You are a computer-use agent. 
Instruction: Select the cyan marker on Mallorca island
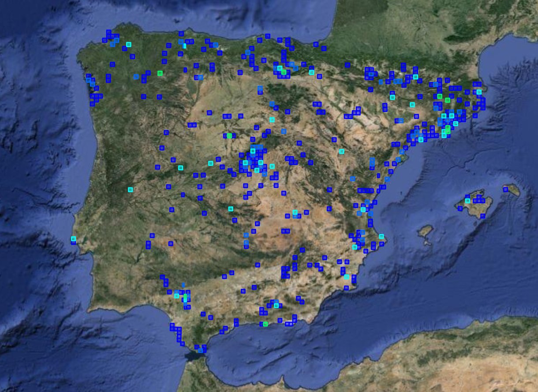coord(467,201)
